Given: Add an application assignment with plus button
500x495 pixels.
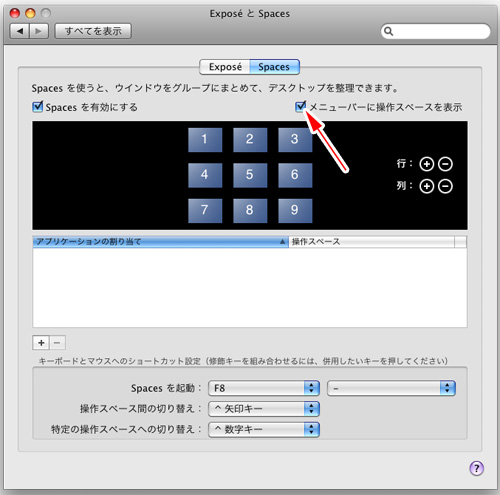Looking at the screenshot, I should [41, 343].
